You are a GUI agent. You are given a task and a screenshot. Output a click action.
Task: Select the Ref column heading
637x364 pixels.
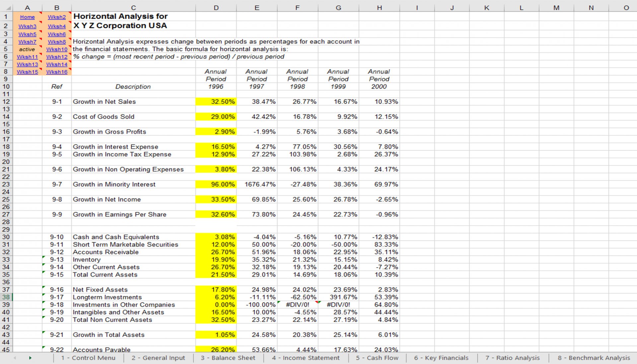pos(57,87)
